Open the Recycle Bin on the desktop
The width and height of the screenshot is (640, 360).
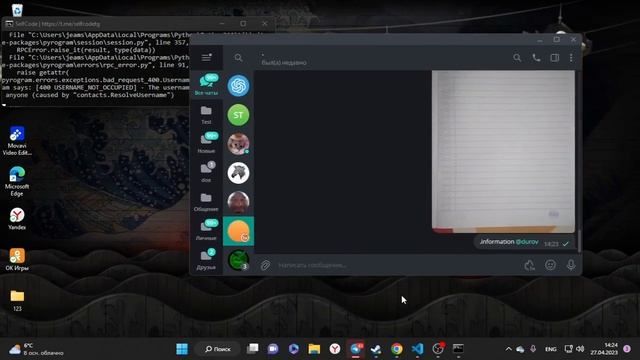(x=17, y=10)
